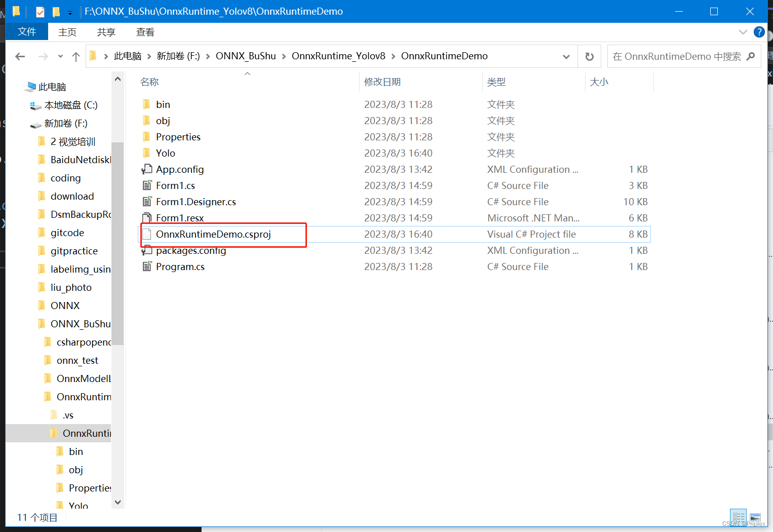This screenshot has width=773, height=532.
Task: Open the address bar history dropdown
Action: click(566, 56)
